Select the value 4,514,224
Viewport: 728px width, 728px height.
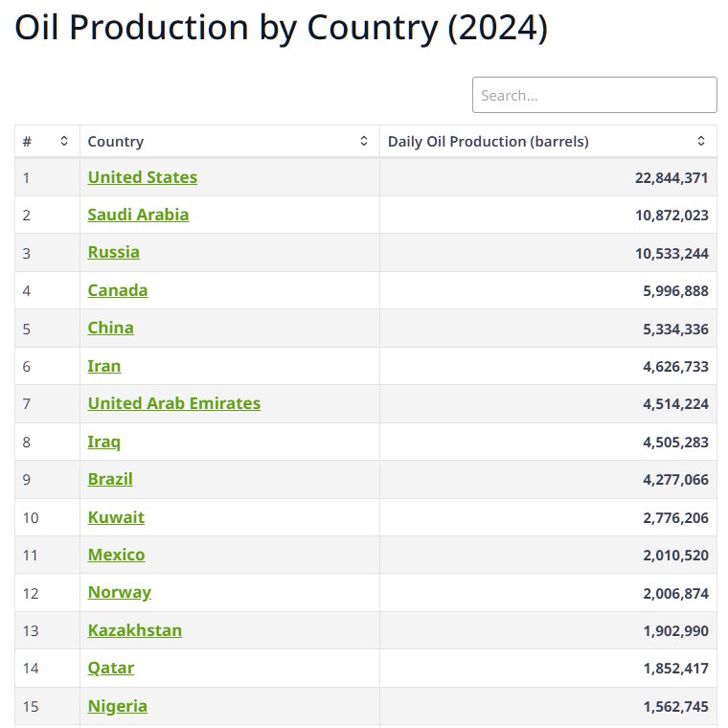[675, 404]
